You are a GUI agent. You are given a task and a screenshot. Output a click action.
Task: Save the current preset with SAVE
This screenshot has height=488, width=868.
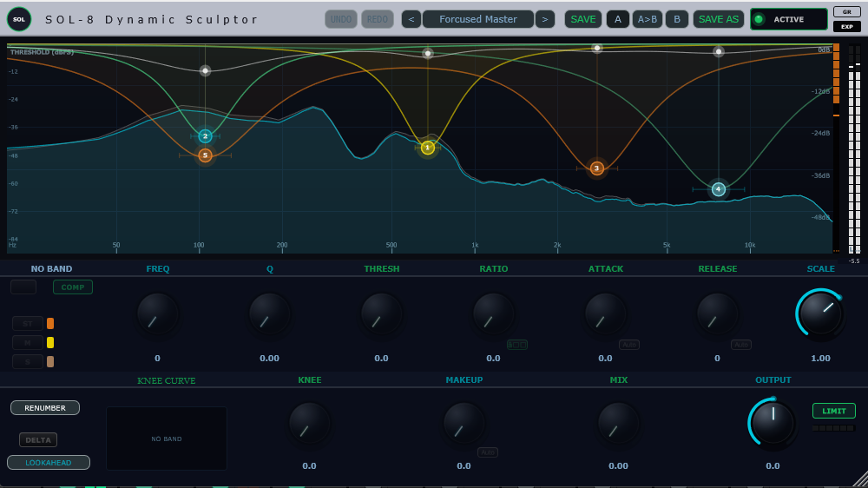pos(583,19)
